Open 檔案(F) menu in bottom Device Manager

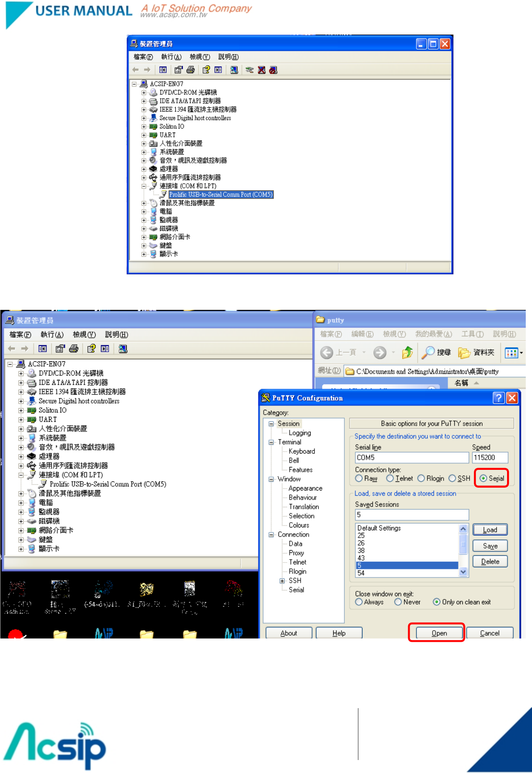(x=20, y=334)
